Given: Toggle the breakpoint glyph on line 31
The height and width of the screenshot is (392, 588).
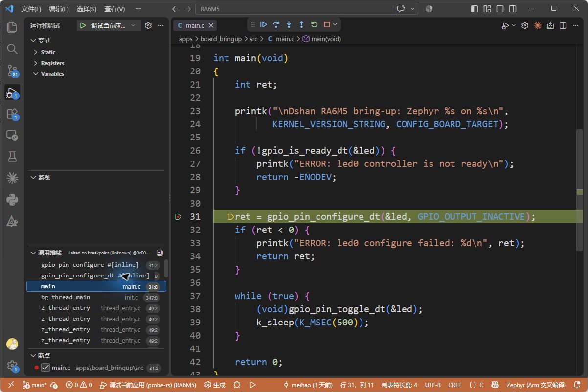Looking at the screenshot, I should point(178,217).
